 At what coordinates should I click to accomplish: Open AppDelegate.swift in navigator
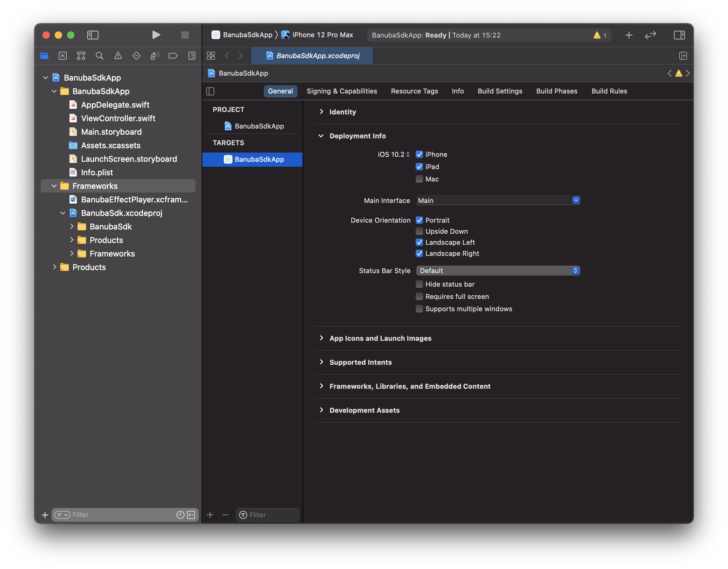pos(115,105)
